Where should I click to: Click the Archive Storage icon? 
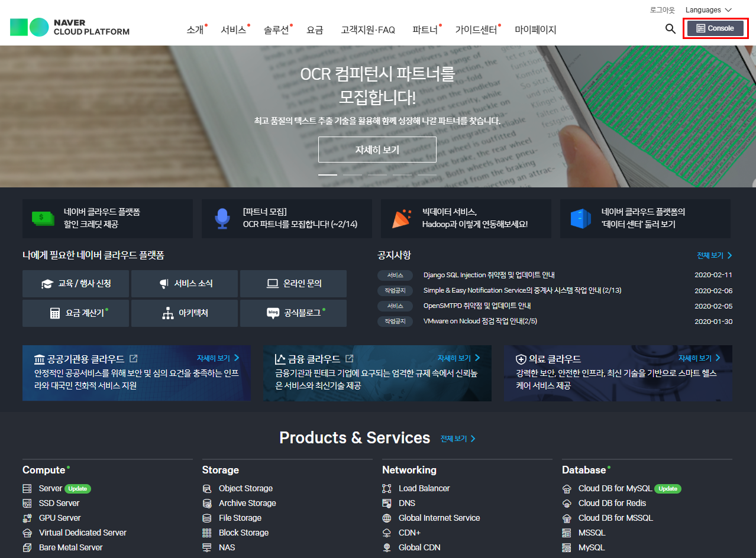(207, 504)
